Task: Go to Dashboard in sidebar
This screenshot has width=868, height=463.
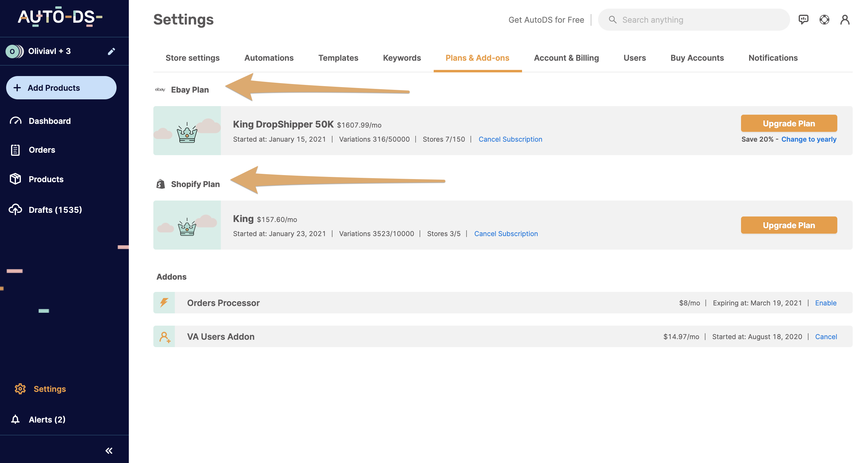Action: [49, 121]
